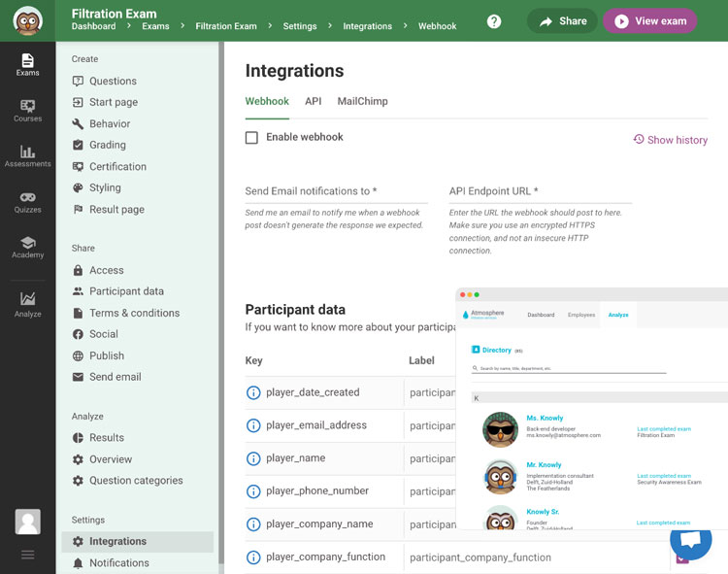Click the View exam button
The height and width of the screenshot is (574, 728).
pyautogui.click(x=649, y=21)
